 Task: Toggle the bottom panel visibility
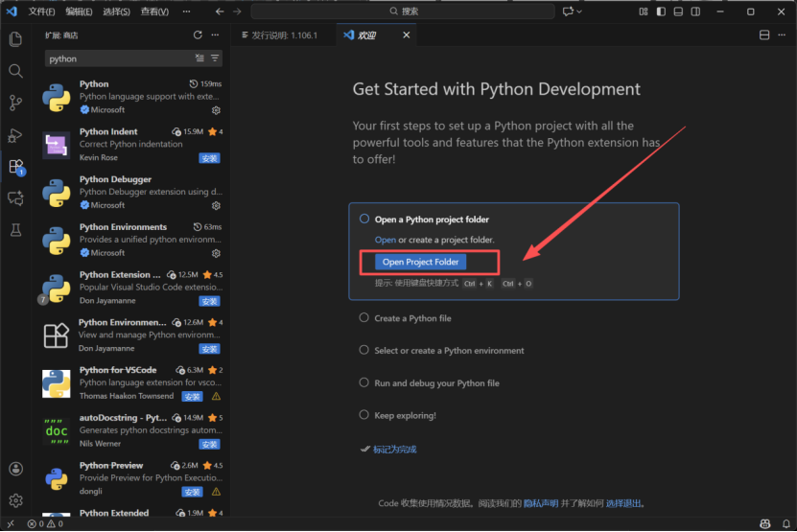click(x=678, y=12)
